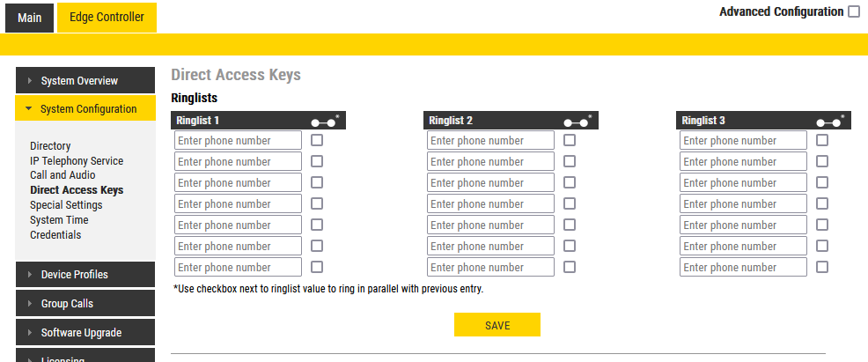Focus the last phone number field in Ringlist 2
This screenshot has width=868, height=362.
click(x=490, y=267)
